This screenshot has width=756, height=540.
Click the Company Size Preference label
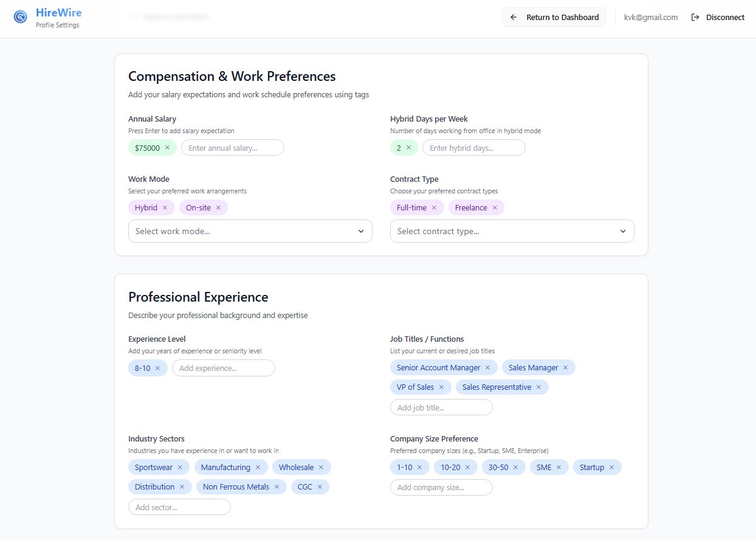(x=434, y=439)
